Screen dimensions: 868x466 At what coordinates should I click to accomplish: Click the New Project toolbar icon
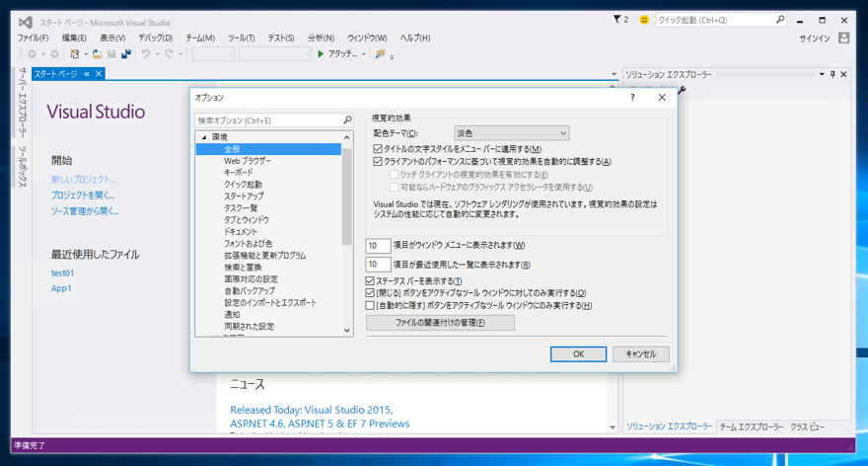74,53
